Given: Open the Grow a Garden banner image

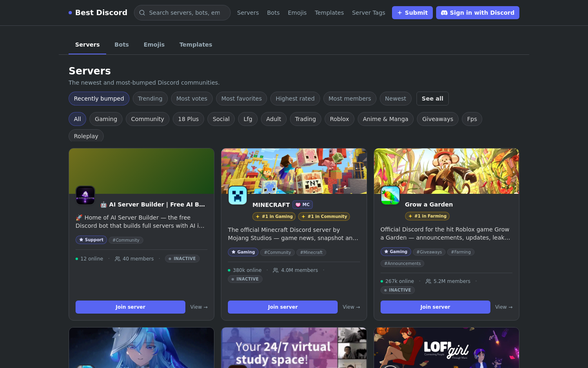Looking at the screenshot, I should (x=446, y=171).
